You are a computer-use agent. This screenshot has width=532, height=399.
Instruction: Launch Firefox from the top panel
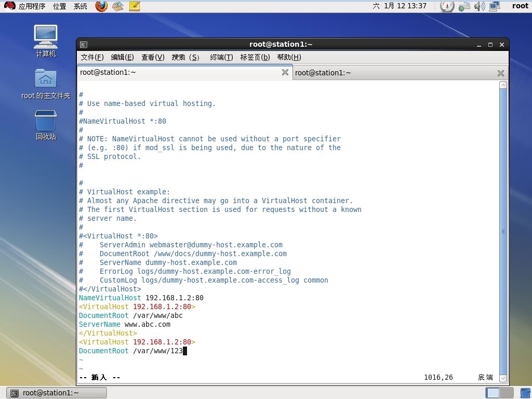coord(101,6)
